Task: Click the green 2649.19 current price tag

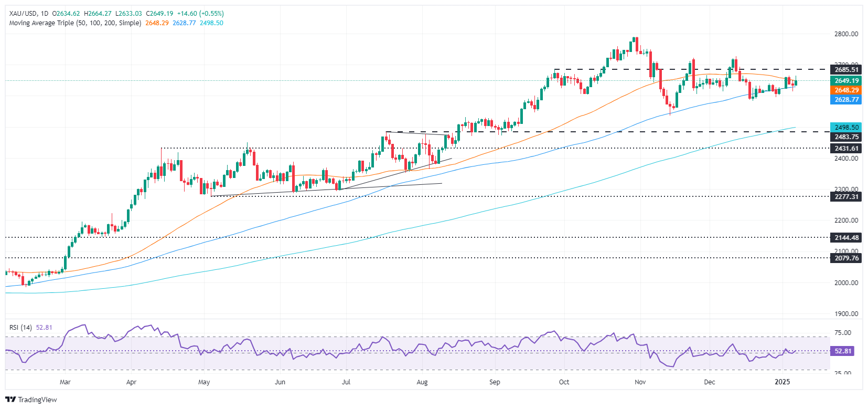Action: [x=846, y=81]
